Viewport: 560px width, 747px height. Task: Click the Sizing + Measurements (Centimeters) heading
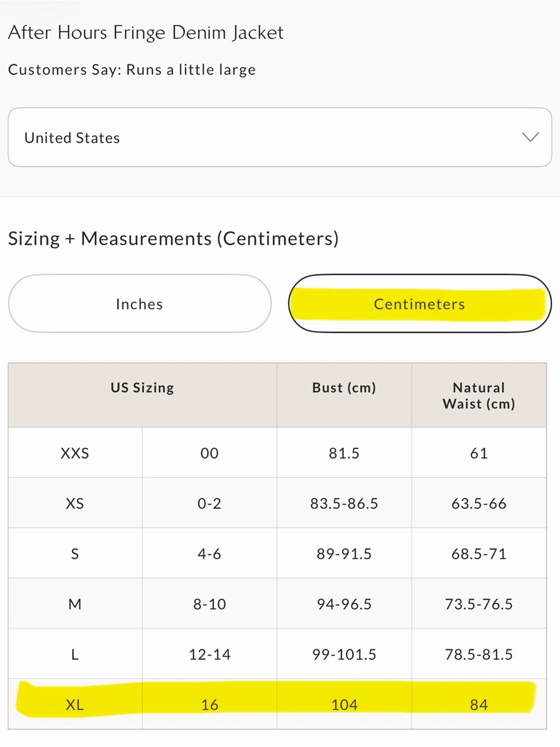click(x=173, y=239)
